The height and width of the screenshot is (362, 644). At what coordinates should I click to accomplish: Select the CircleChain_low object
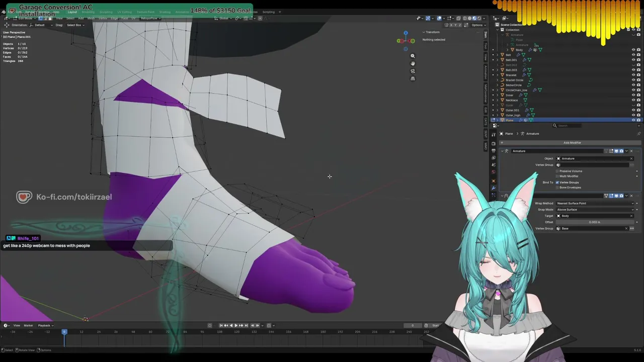[516, 90]
